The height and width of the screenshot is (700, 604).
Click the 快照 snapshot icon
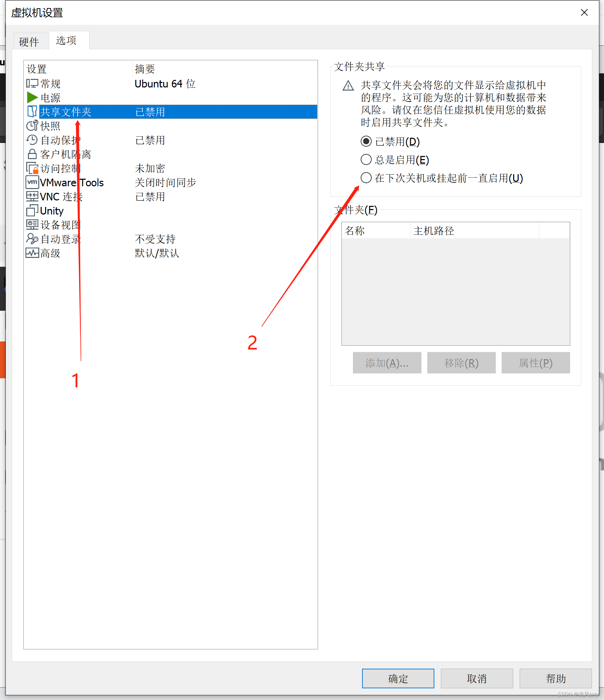tap(32, 126)
